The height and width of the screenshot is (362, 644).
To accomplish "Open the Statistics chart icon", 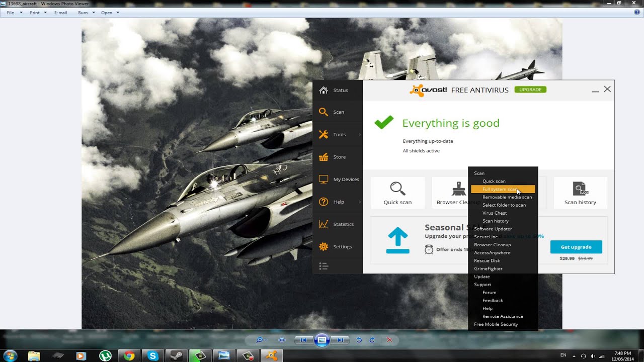I will pyautogui.click(x=324, y=224).
